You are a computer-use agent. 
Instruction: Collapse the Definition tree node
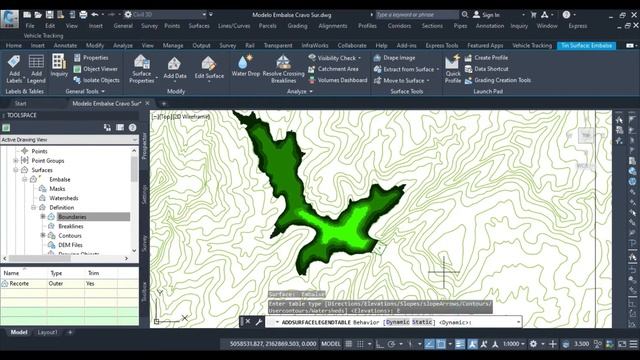click(33, 207)
